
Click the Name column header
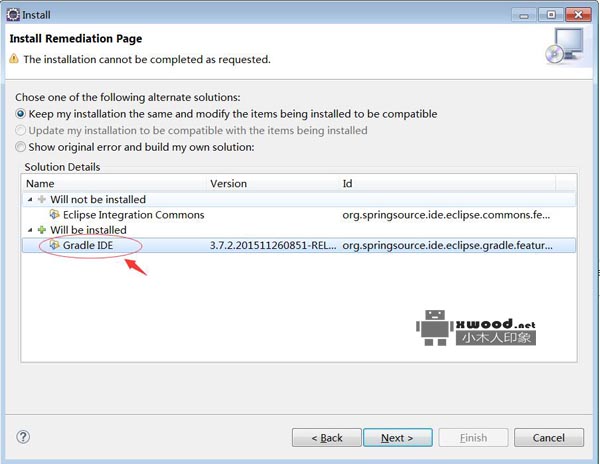[115, 184]
